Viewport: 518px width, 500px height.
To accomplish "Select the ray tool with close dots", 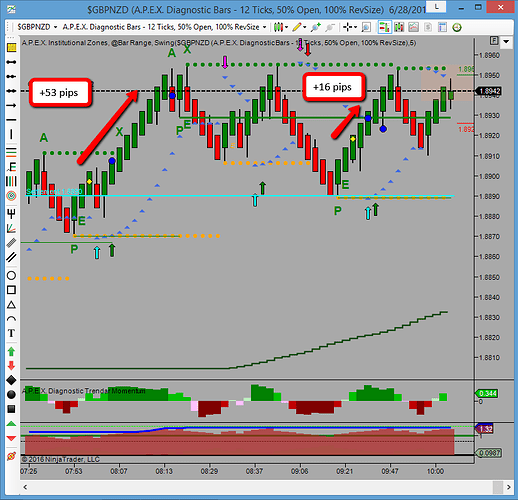I will pos(11,76).
